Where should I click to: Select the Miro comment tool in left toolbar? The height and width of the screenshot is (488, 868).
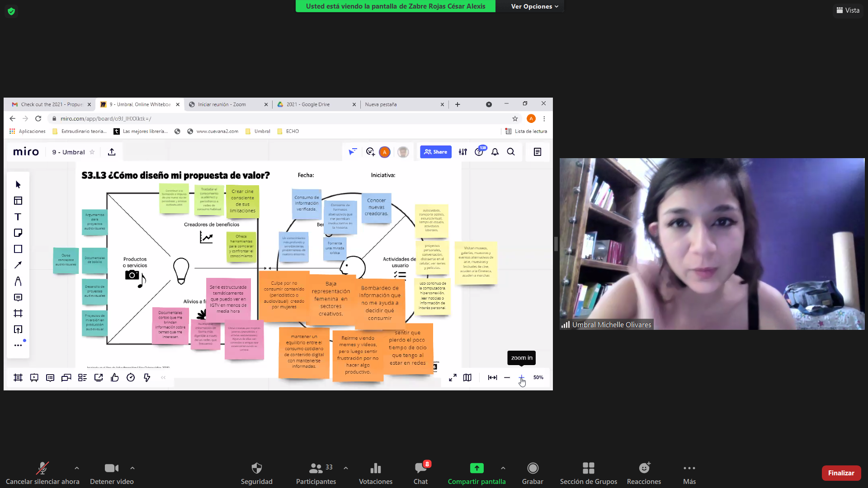18,297
